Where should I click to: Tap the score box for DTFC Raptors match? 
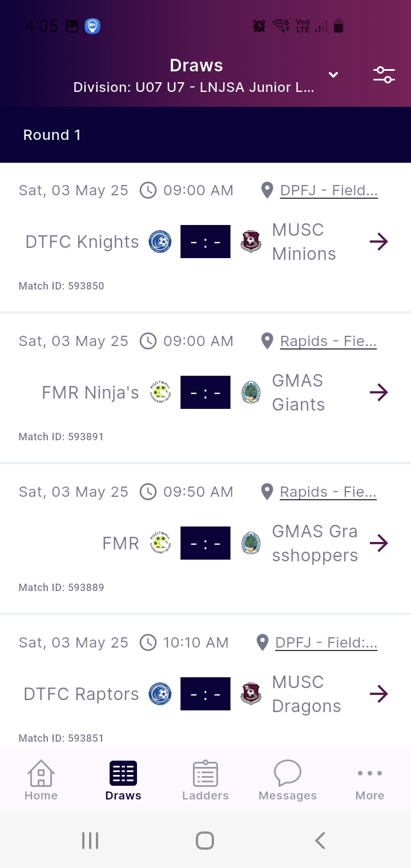click(x=205, y=694)
